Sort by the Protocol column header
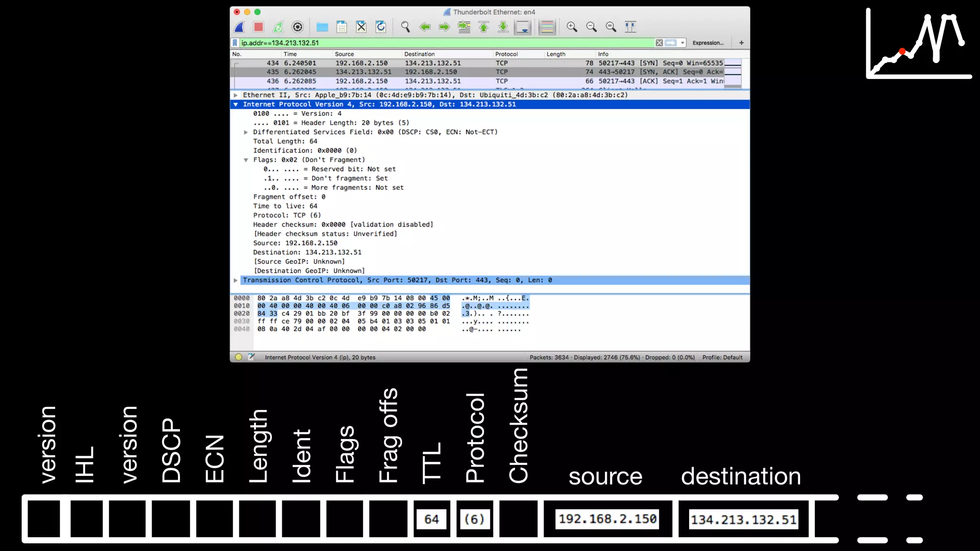Viewport: 980px width, 551px height. coord(519,54)
